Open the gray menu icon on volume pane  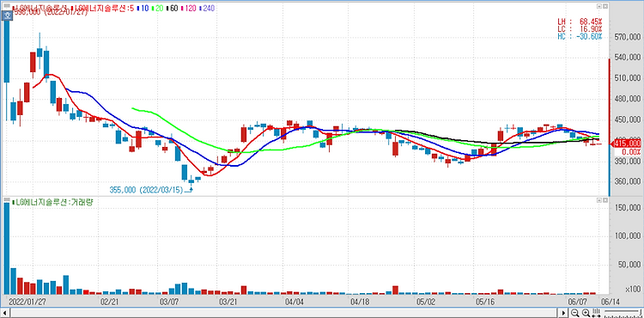[x=7, y=200]
